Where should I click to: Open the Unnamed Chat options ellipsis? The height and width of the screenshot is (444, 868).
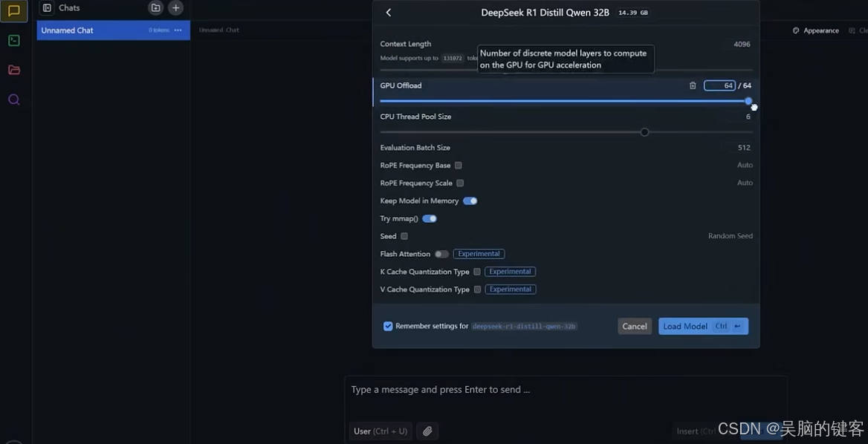(x=178, y=30)
